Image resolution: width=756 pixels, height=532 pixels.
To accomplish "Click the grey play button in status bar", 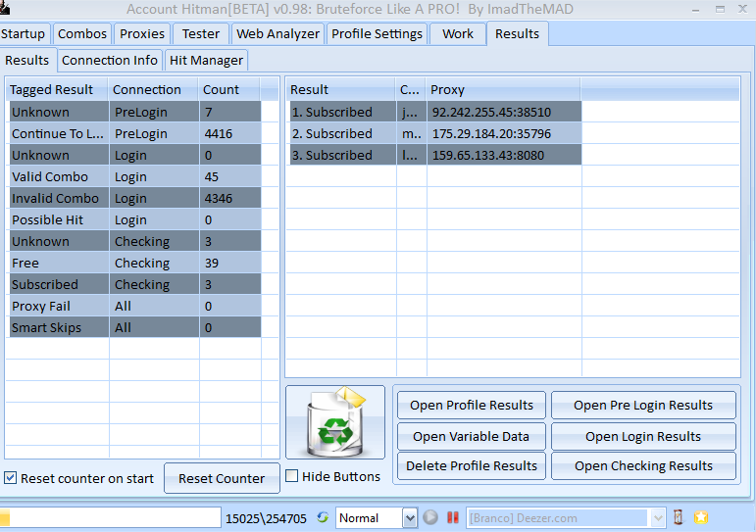I will point(430,517).
